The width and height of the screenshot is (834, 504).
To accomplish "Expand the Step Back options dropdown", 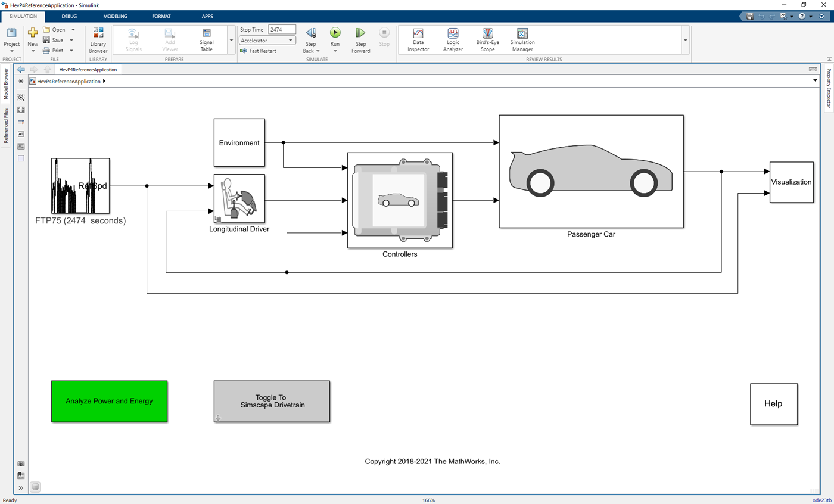I will [x=317, y=51].
